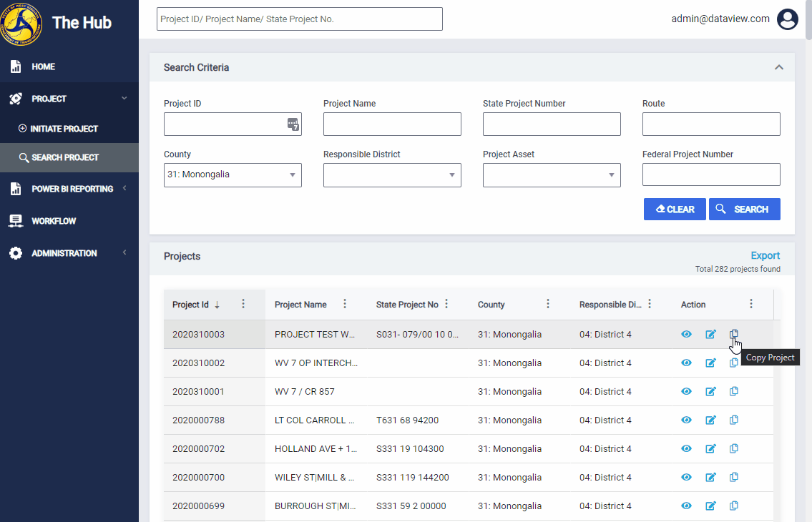
Task: Copy project 2020000788 icon
Action: (734, 420)
